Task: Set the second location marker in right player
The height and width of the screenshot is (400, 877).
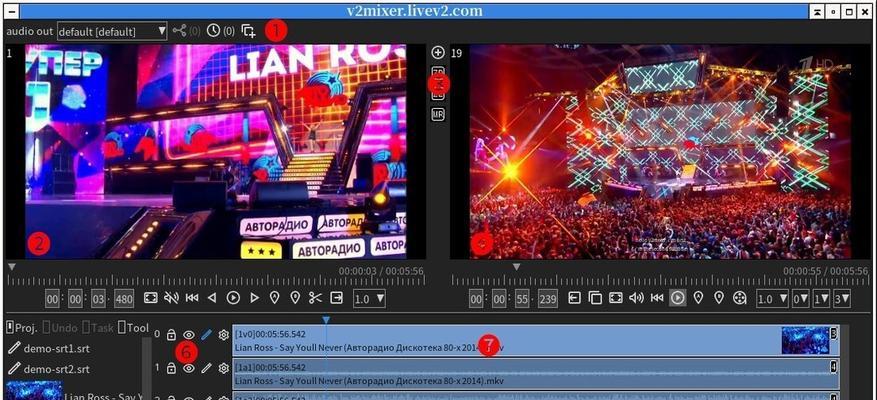Action: click(719, 298)
